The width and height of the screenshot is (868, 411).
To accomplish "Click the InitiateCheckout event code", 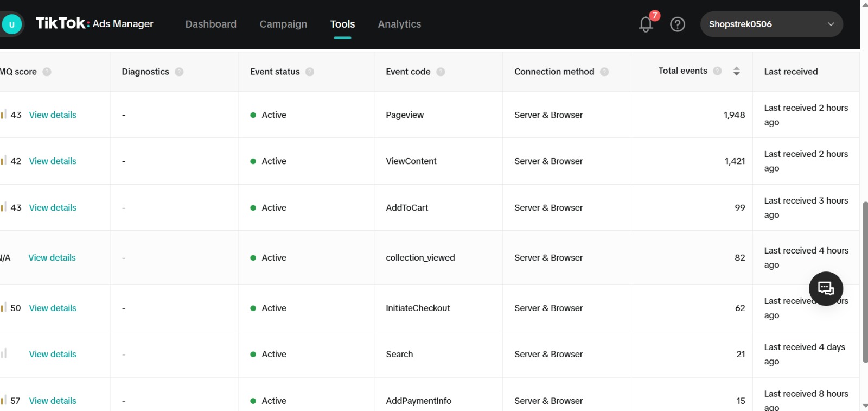I will (418, 308).
